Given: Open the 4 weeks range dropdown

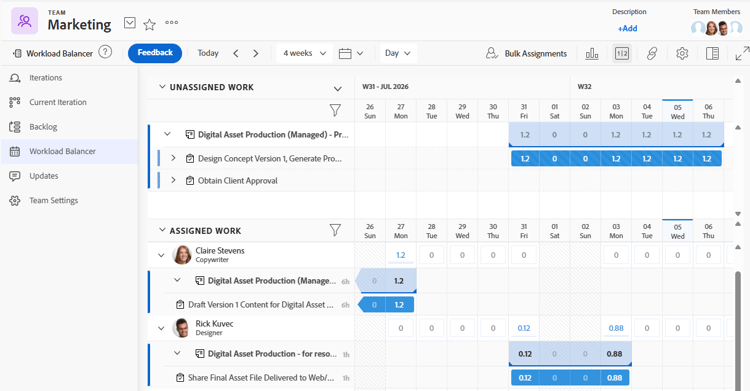Looking at the screenshot, I should pos(304,53).
